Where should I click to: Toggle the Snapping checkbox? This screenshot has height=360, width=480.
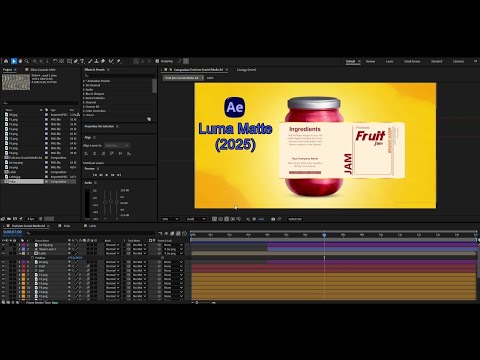[157, 61]
